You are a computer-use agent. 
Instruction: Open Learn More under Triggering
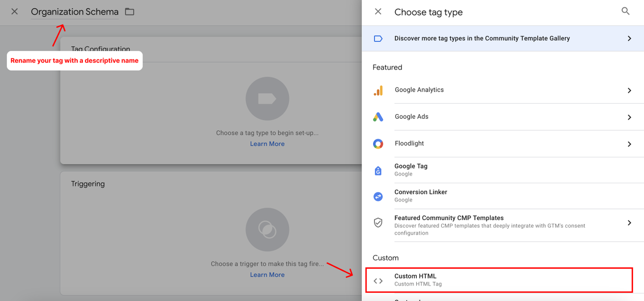(267, 274)
